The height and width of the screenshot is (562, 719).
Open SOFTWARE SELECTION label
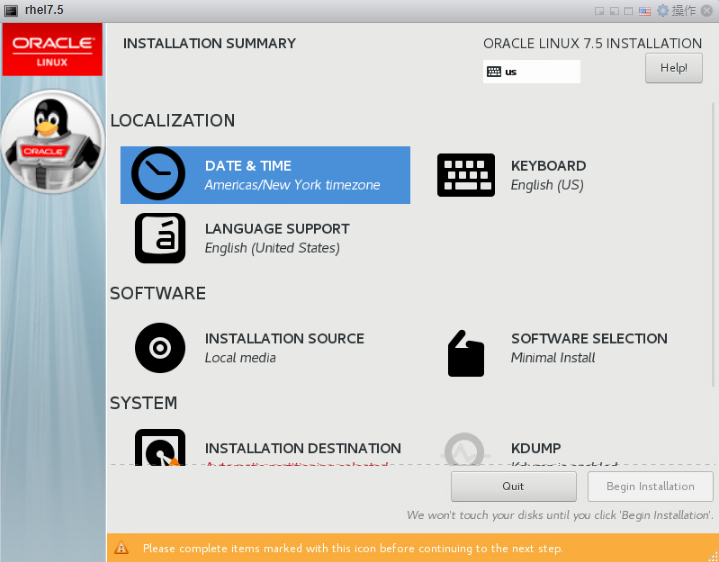click(x=589, y=339)
